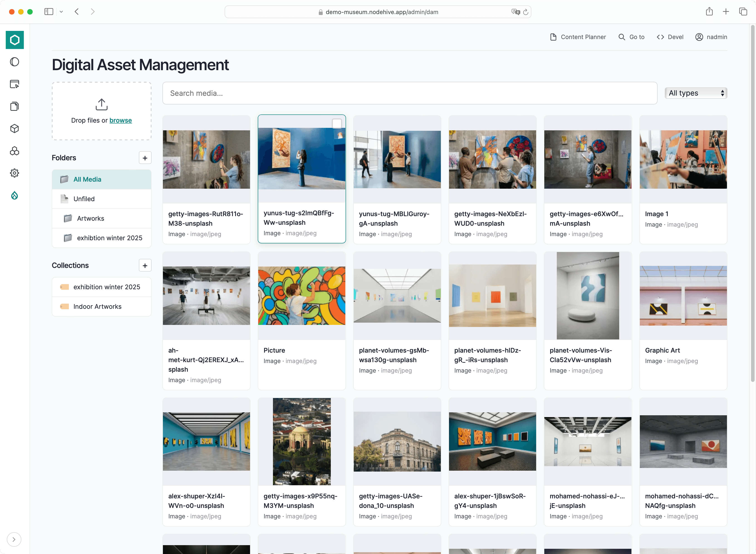Select the moon icon in the left sidebar

(x=15, y=62)
